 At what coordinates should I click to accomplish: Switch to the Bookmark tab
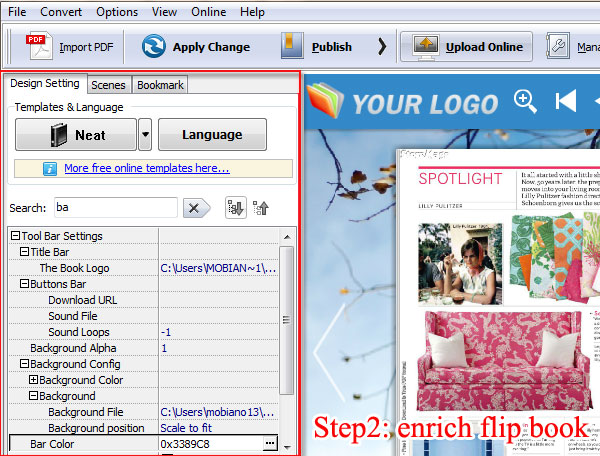(x=159, y=85)
